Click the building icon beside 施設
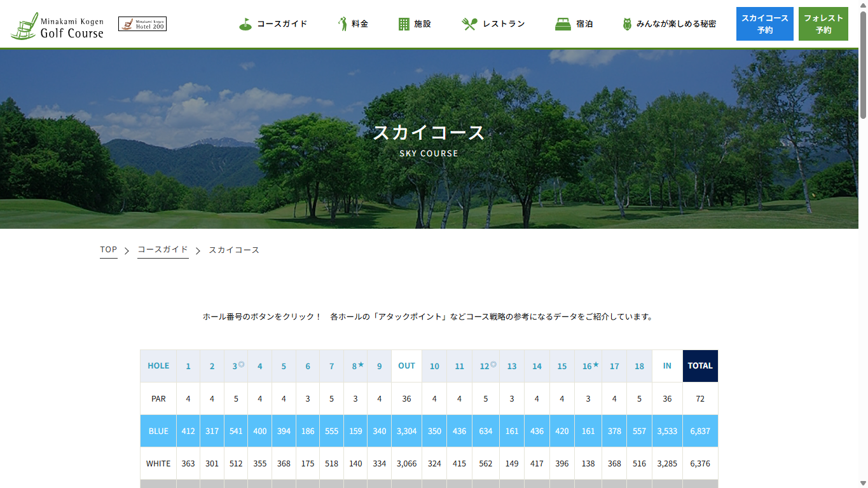The width and height of the screenshot is (868, 488). (404, 24)
